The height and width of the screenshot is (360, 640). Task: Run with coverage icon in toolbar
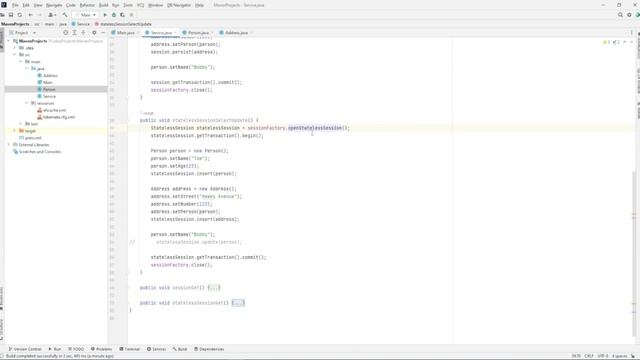122,15
